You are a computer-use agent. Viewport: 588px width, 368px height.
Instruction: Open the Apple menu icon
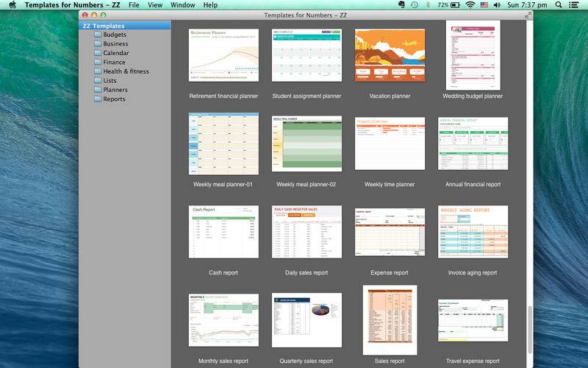click(12, 5)
